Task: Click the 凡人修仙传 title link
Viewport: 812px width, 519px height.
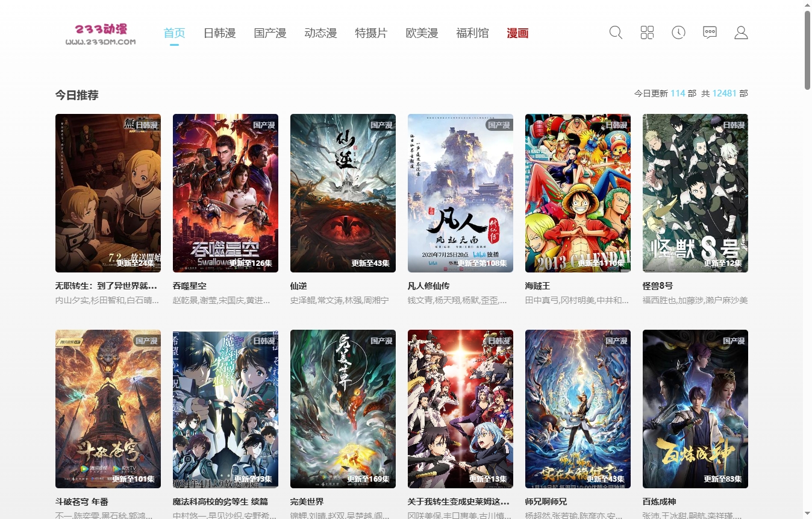Action: pos(429,286)
